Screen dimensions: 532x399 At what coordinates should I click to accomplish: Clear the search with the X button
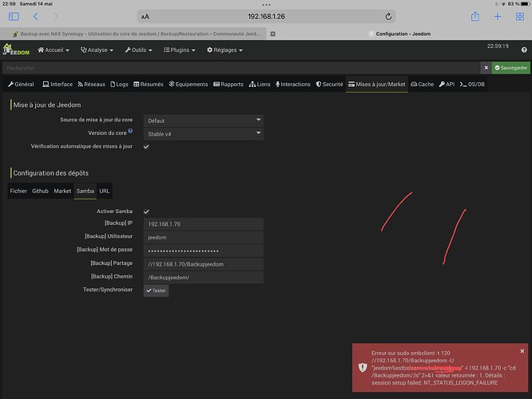(486, 68)
